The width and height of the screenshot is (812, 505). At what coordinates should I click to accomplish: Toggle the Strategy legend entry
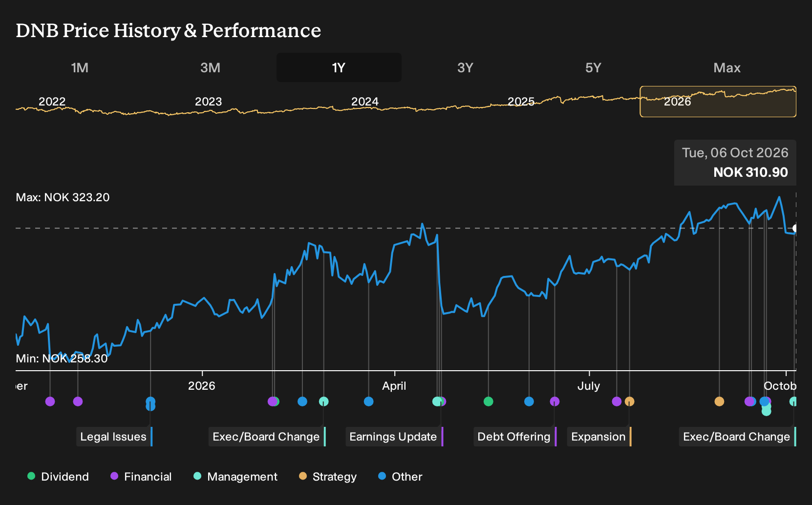pyautogui.click(x=328, y=477)
